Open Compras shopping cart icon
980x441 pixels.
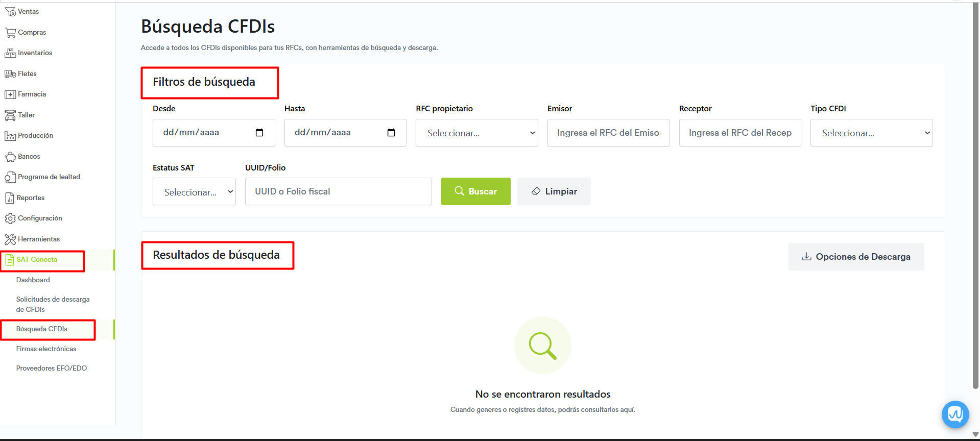click(10, 33)
